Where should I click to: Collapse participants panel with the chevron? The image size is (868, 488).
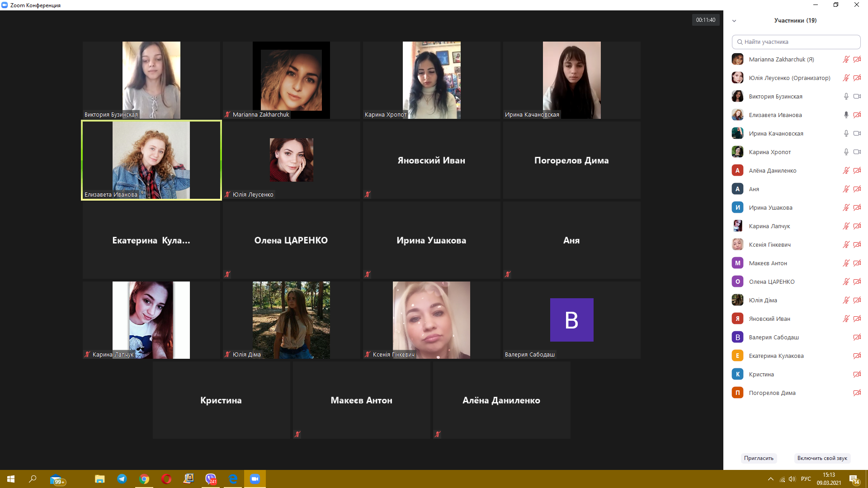pyautogui.click(x=734, y=21)
